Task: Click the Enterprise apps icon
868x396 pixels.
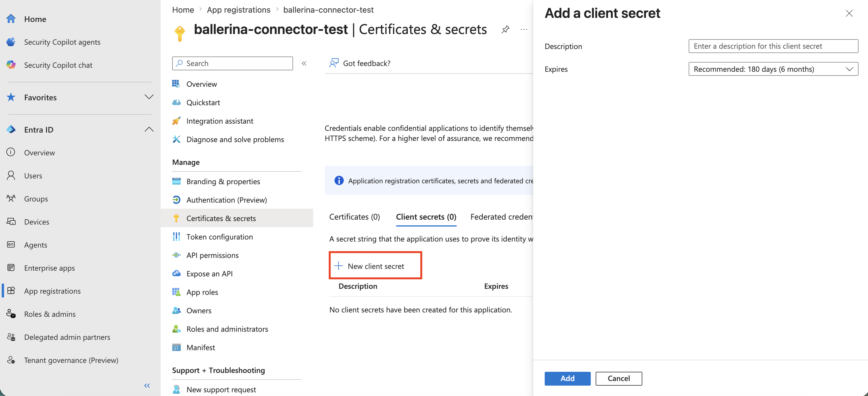Action: point(11,267)
